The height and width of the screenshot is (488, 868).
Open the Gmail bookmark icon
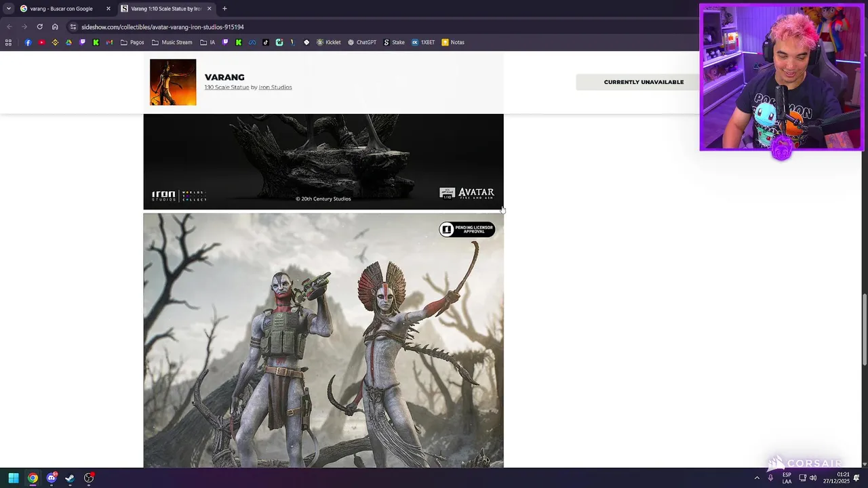click(109, 42)
